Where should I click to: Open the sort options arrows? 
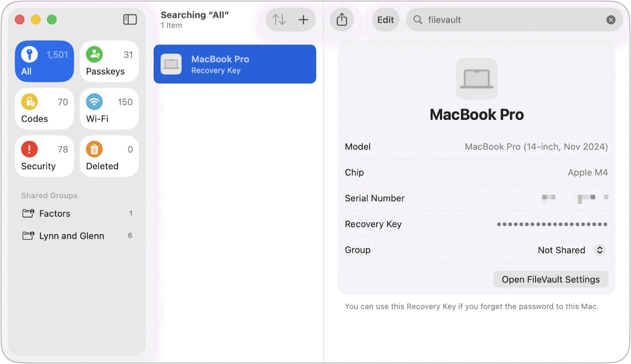pyautogui.click(x=279, y=20)
